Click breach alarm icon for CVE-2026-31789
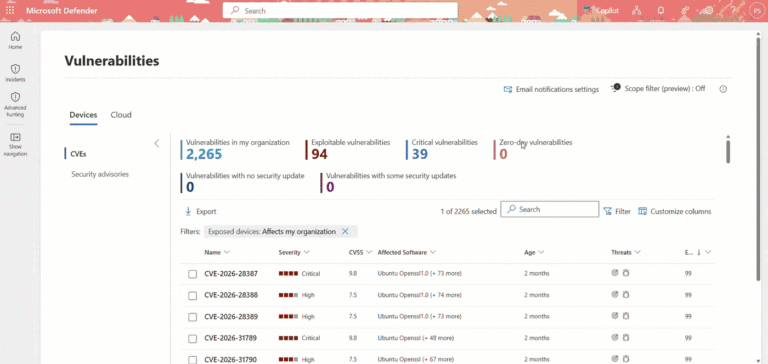This screenshot has height=364, width=768. (626, 337)
